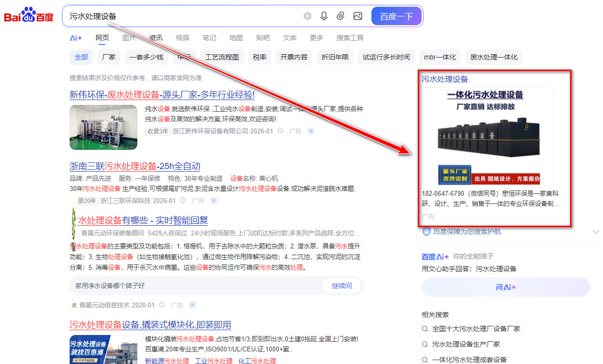This screenshot has height=364, width=603.
Task: Open related search 全国十大污水处理厂设备厂家
Action: pos(476,328)
